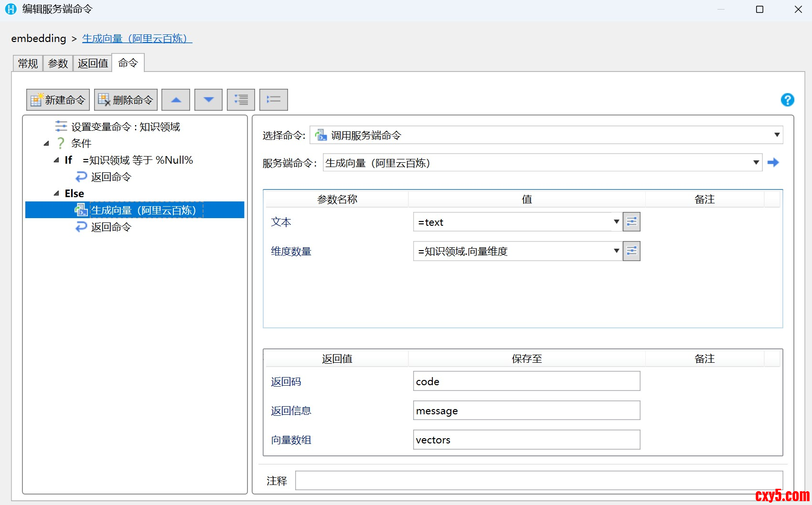Expand the 服务端命令 dropdown
The image size is (812, 505).
pos(756,163)
